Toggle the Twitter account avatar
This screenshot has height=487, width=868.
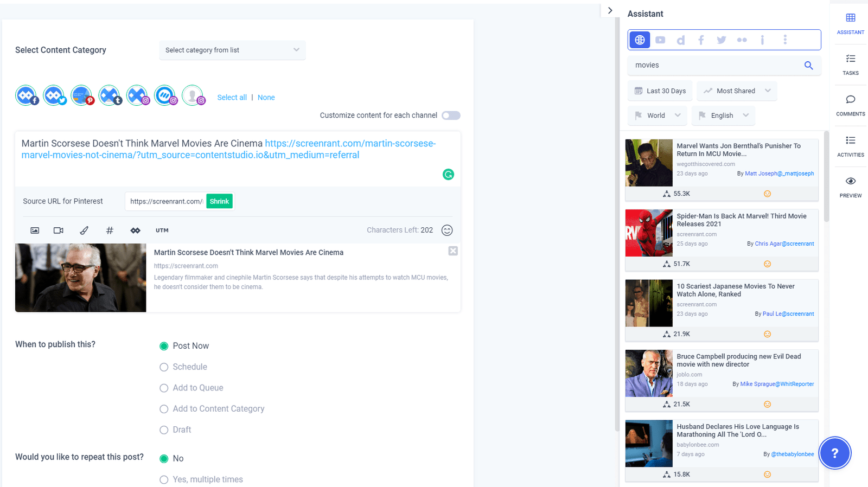(54, 95)
